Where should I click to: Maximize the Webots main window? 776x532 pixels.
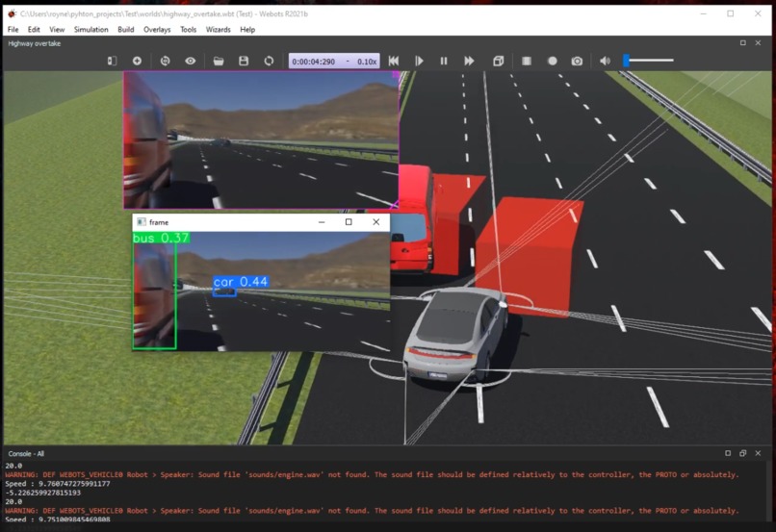(731, 13)
